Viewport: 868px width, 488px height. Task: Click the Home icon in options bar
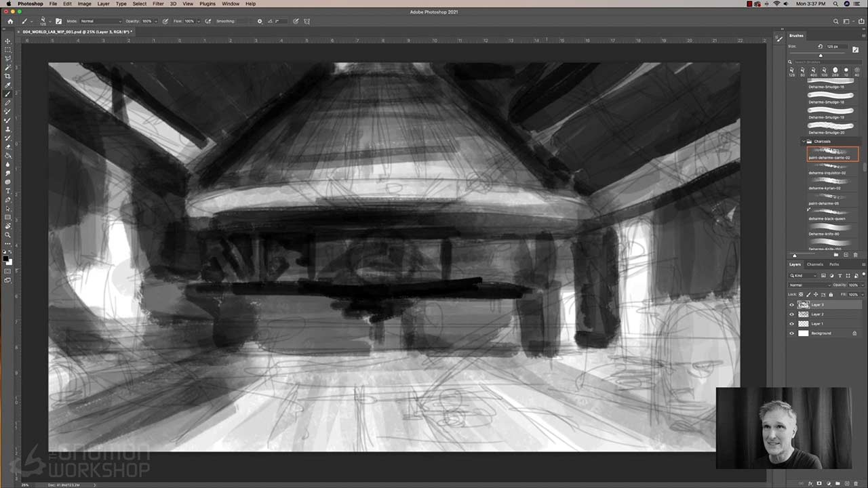pyautogui.click(x=9, y=21)
